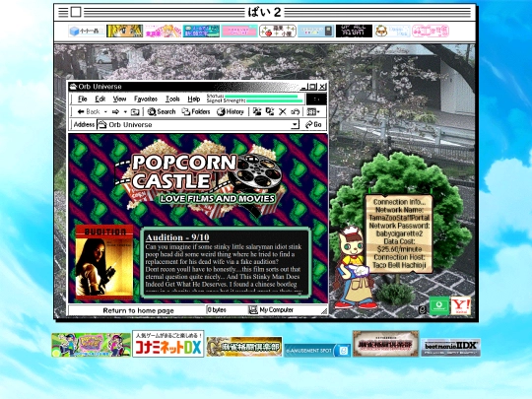Click the Popcorn Castle logo banner
The height and width of the screenshot is (399, 532).
point(200,178)
